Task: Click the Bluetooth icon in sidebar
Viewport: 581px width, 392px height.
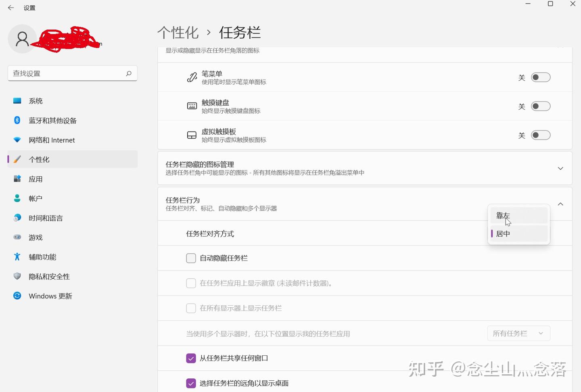Action: 17,120
